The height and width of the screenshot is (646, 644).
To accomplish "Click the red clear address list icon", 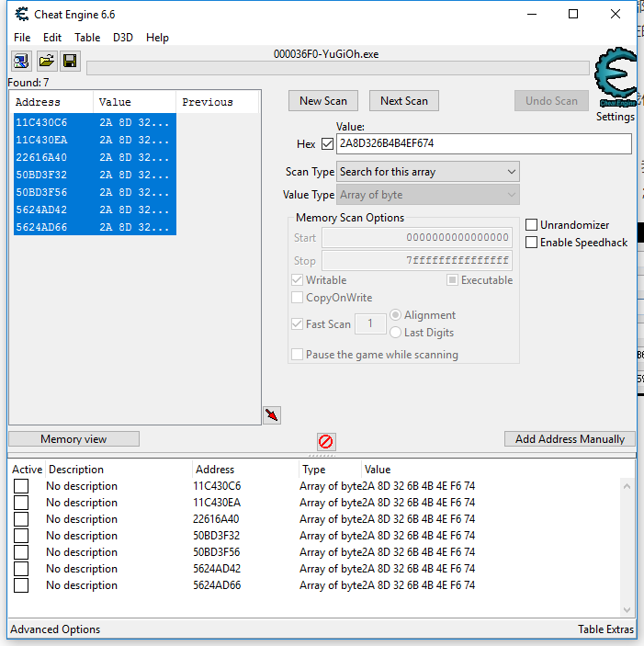I will pos(326,442).
